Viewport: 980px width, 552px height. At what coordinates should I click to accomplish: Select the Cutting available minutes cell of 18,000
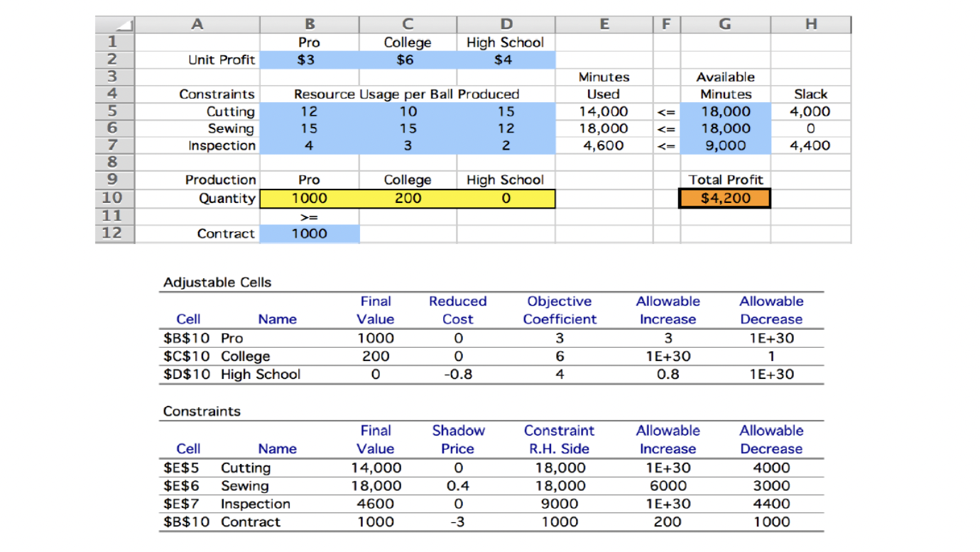tap(724, 111)
